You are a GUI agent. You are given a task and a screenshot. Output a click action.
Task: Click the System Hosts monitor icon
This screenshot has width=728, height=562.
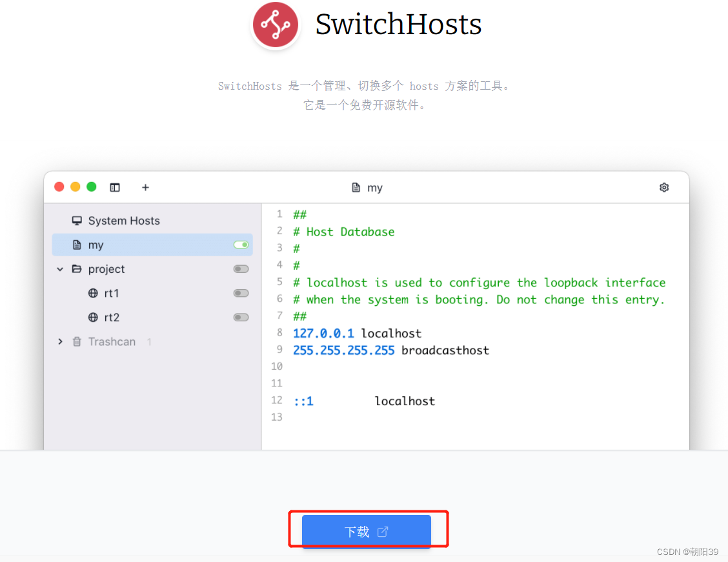tap(77, 221)
